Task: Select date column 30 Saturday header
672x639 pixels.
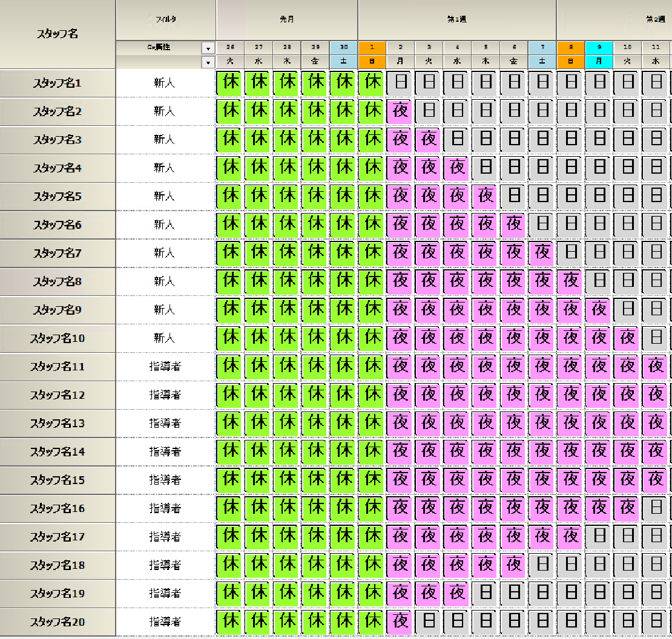Action: [x=344, y=48]
